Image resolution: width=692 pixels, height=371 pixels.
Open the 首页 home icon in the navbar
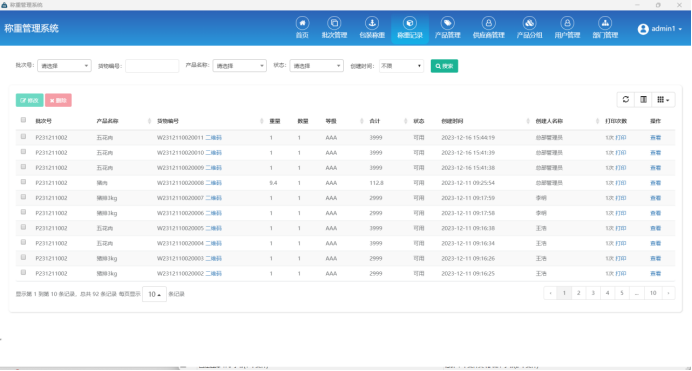[302, 23]
